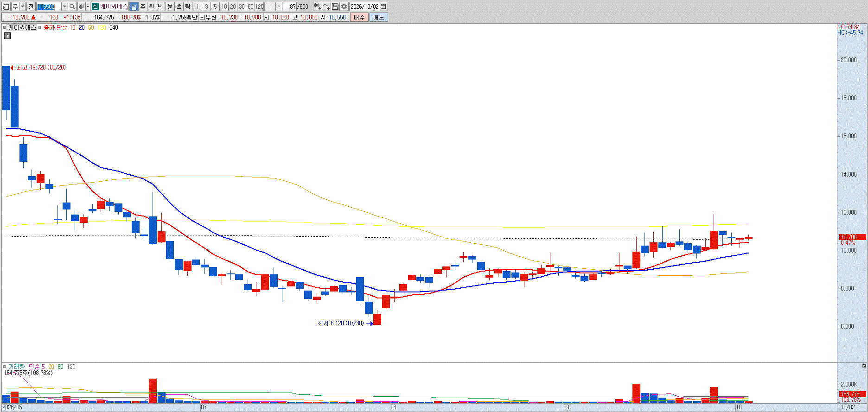Toggle the price indicator square marker
This screenshot has height=412, width=868.
5,27
